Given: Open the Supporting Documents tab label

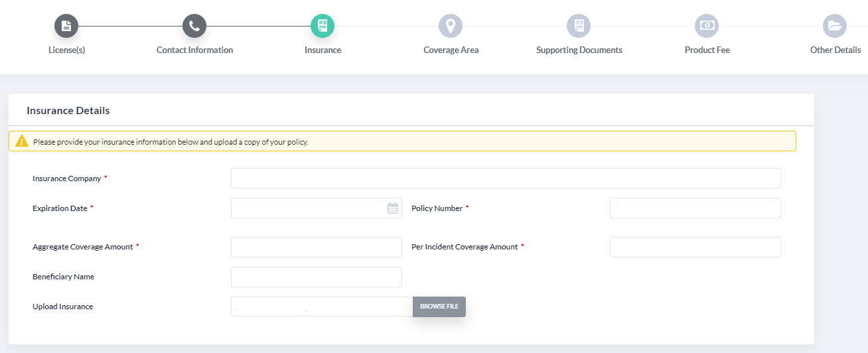Looking at the screenshot, I should coord(579,50).
